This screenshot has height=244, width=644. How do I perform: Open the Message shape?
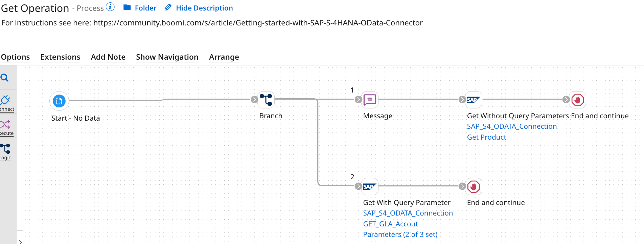point(370,100)
